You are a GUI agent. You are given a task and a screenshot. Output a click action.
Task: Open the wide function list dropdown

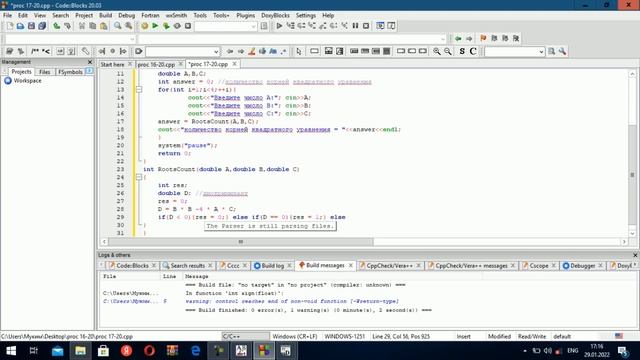tap(292, 39)
